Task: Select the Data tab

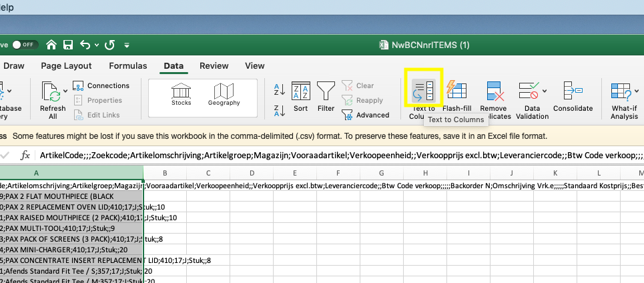Action: coord(174,65)
